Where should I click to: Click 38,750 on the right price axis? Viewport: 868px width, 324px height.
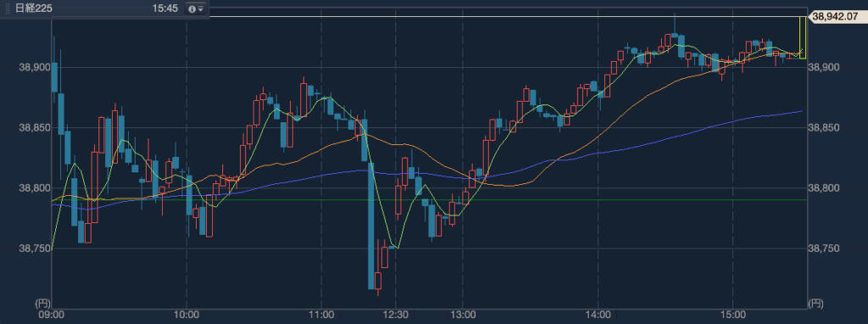click(824, 249)
